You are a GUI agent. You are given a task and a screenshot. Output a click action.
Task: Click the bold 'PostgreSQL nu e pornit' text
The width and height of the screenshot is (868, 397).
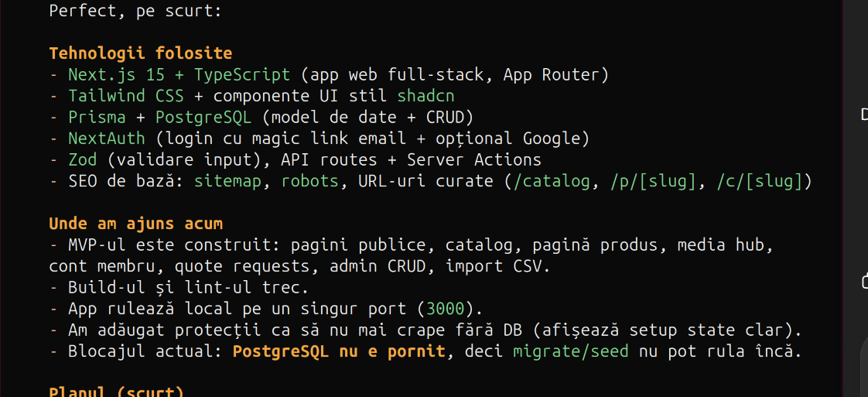coord(339,351)
